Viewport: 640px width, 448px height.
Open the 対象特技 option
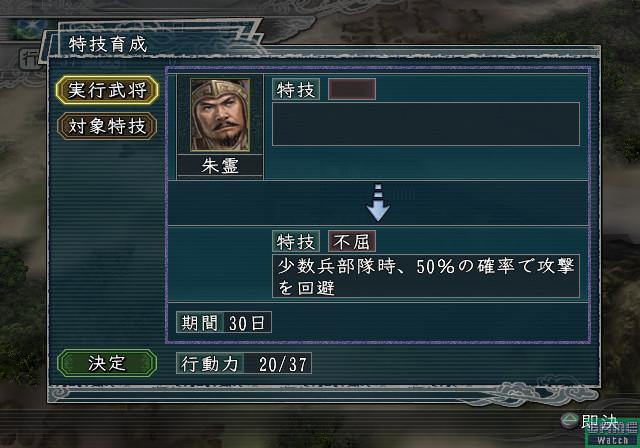(107, 126)
